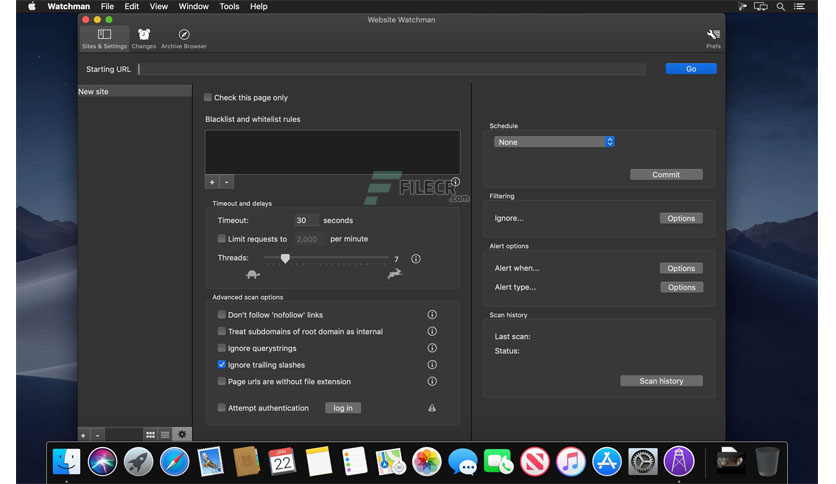836x484 pixels.
Task: Open the Tools menu
Action: coord(229,6)
